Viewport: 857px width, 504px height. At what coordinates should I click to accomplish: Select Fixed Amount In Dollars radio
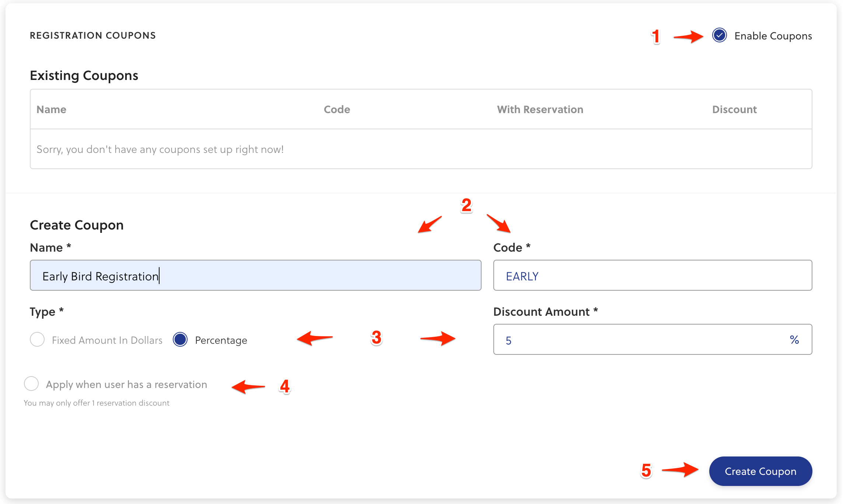(37, 339)
